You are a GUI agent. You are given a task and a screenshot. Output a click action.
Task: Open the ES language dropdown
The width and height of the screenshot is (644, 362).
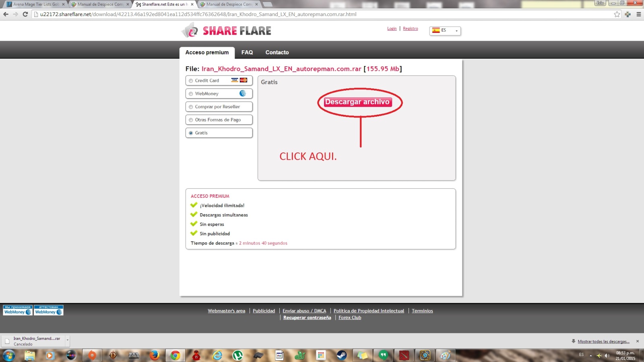pyautogui.click(x=445, y=31)
